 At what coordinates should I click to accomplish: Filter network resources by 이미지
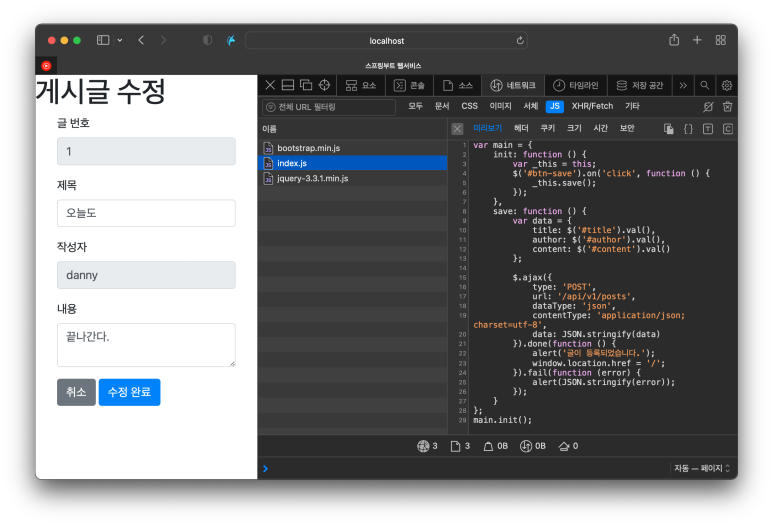click(x=500, y=106)
